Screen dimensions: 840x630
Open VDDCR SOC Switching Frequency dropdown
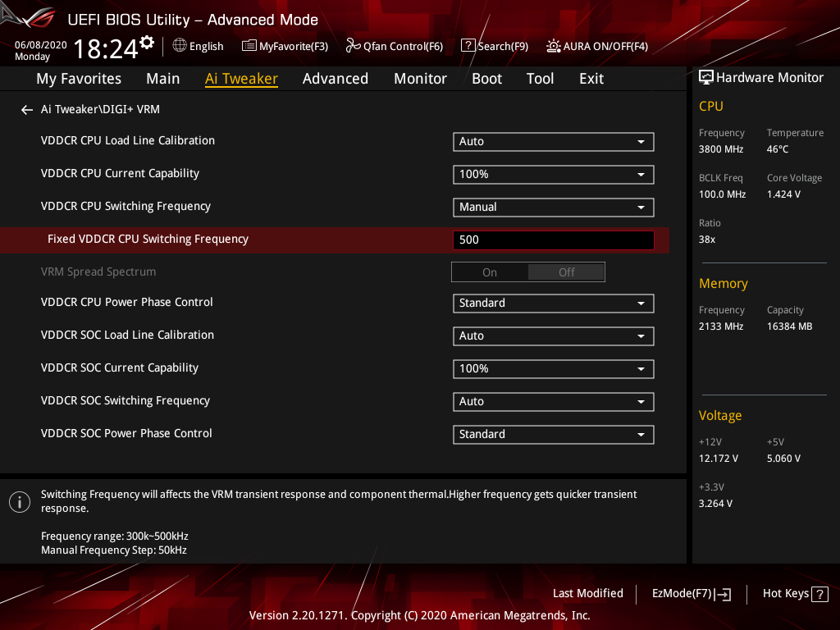pyautogui.click(x=554, y=402)
